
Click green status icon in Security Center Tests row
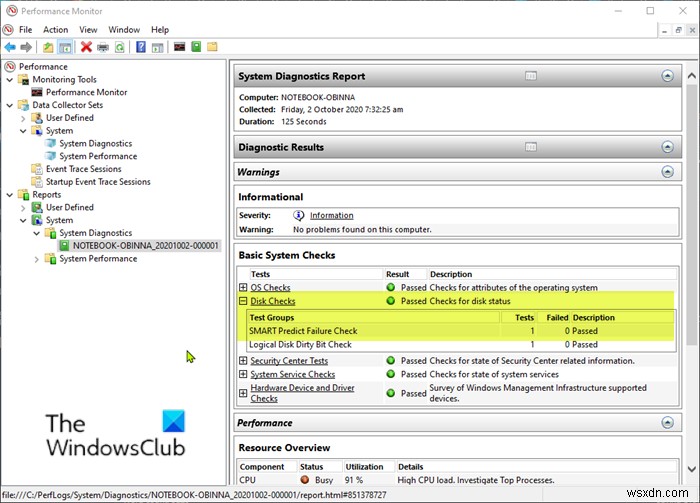(x=391, y=360)
